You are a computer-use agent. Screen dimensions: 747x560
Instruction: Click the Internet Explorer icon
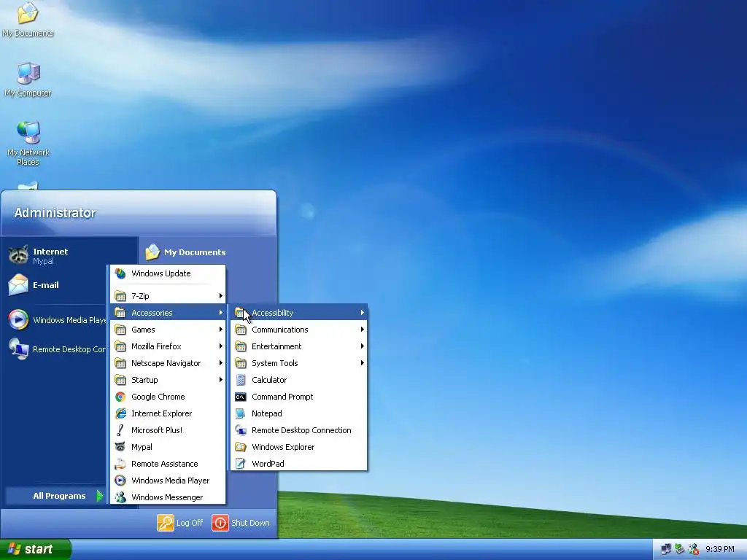pos(120,413)
